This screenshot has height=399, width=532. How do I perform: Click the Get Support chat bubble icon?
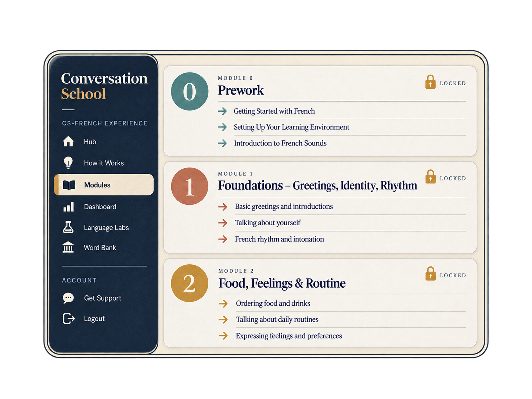coord(68,298)
